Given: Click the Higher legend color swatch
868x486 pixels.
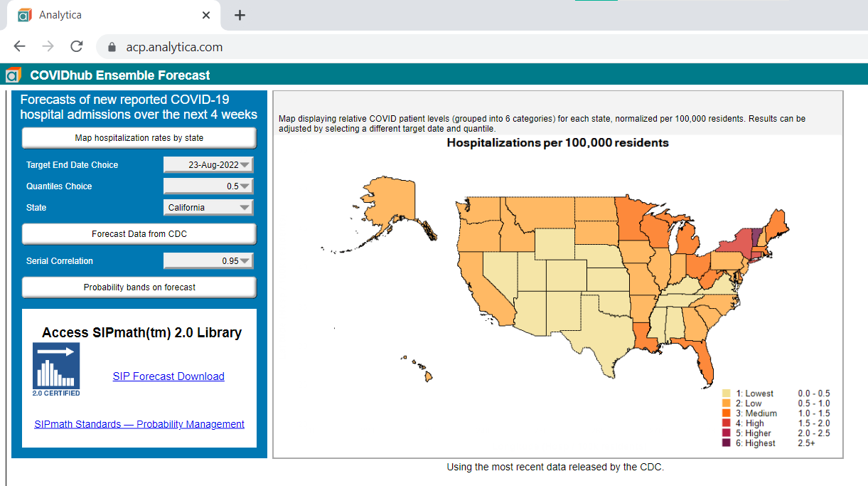Looking at the screenshot, I should click(x=727, y=433).
